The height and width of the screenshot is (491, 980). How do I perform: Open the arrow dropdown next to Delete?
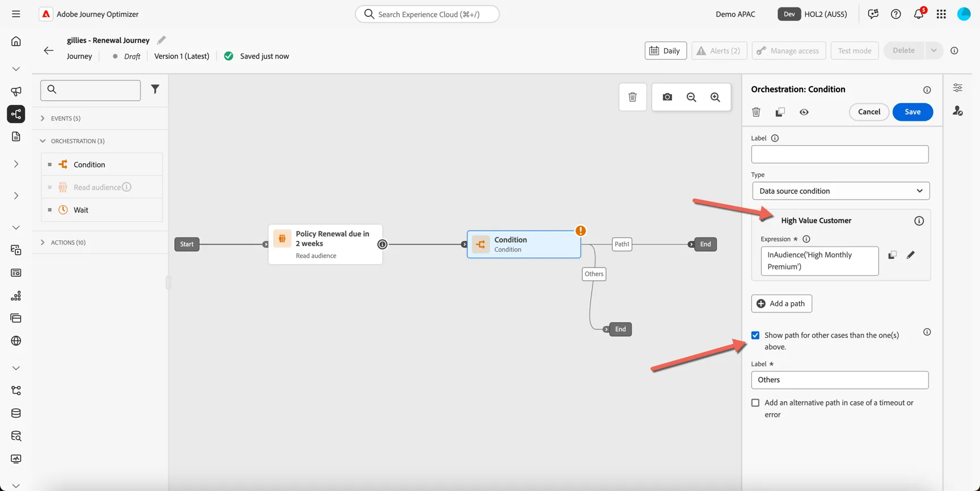(x=933, y=50)
